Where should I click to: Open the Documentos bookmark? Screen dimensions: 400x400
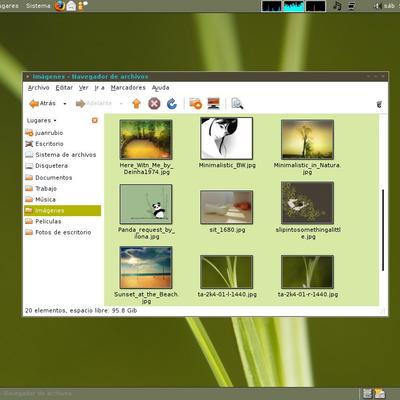coord(62,177)
